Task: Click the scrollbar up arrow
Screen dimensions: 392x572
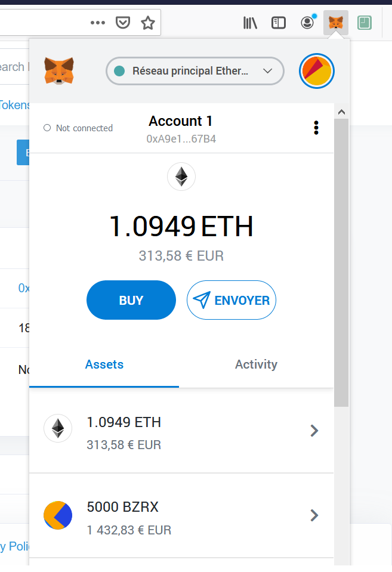Action: coord(342,112)
